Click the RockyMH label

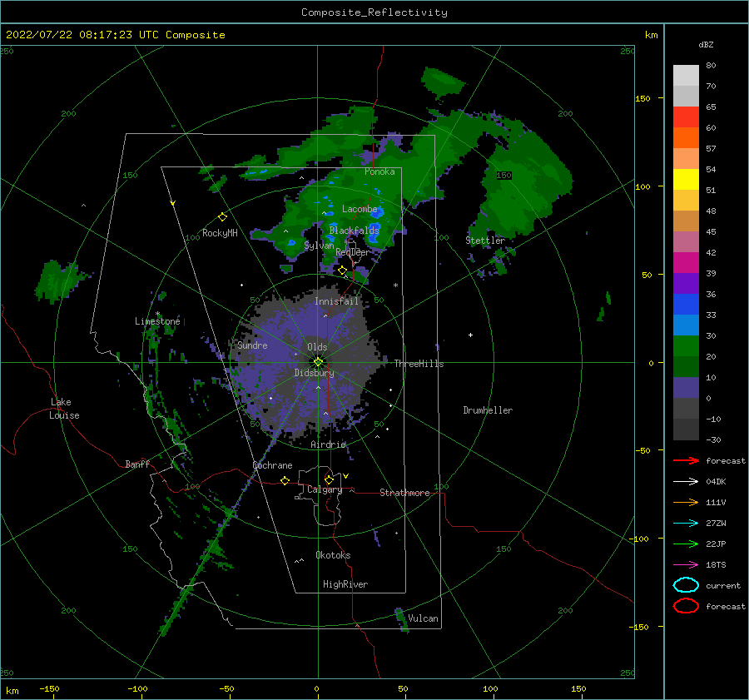(x=220, y=233)
